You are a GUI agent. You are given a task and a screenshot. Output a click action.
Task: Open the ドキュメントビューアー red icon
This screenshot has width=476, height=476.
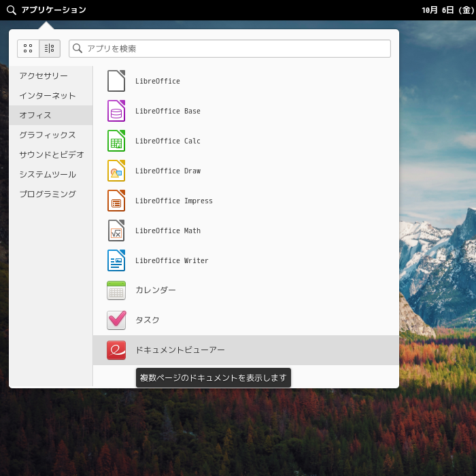pos(116,350)
